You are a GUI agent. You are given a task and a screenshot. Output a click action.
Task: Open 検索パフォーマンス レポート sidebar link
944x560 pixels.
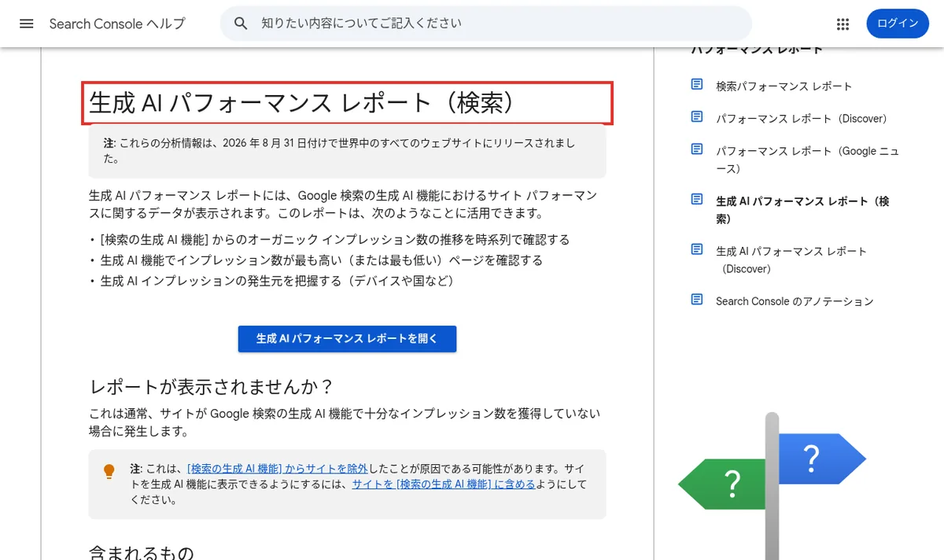(784, 87)
